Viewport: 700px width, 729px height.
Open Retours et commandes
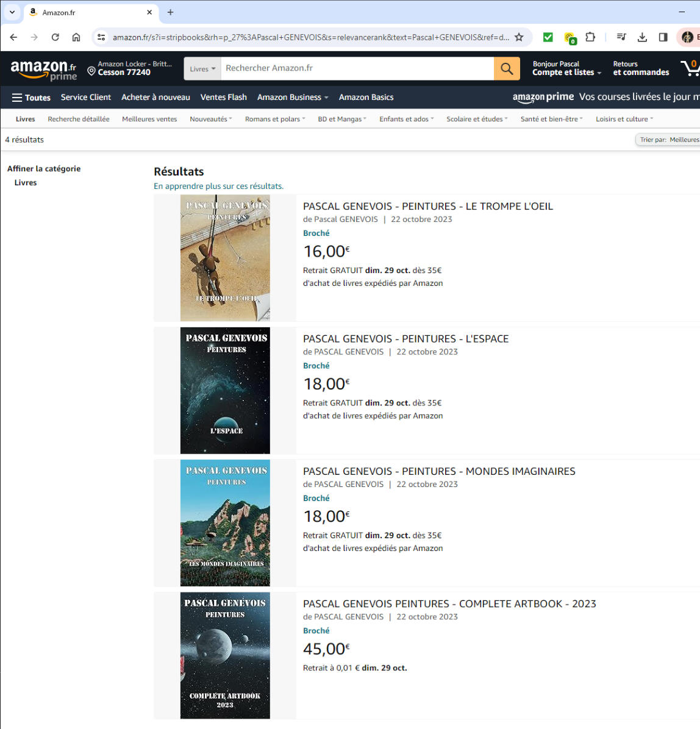pos(641,68)
